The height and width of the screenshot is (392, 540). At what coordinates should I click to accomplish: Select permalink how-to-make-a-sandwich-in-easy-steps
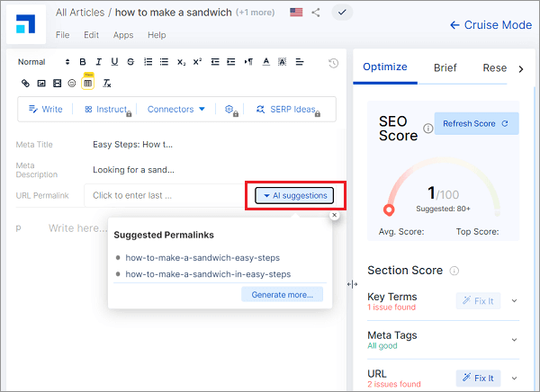(x=208, y=274)
